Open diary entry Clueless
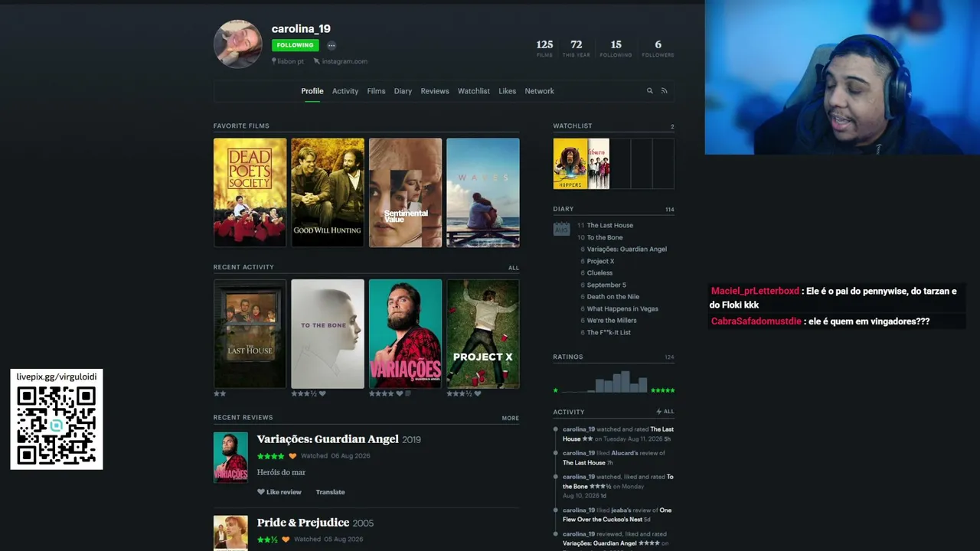This screenshot has height=551, width=980. click(x=599, y=273)
